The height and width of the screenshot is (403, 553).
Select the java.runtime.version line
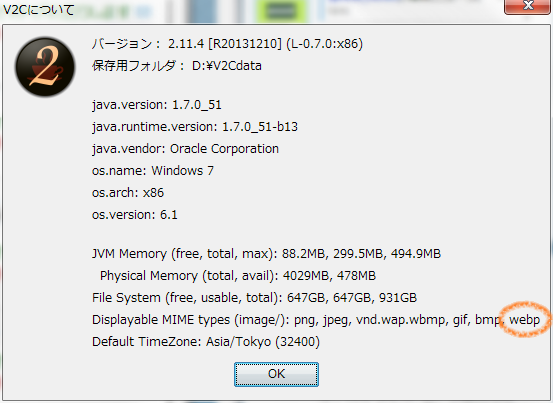195,127
